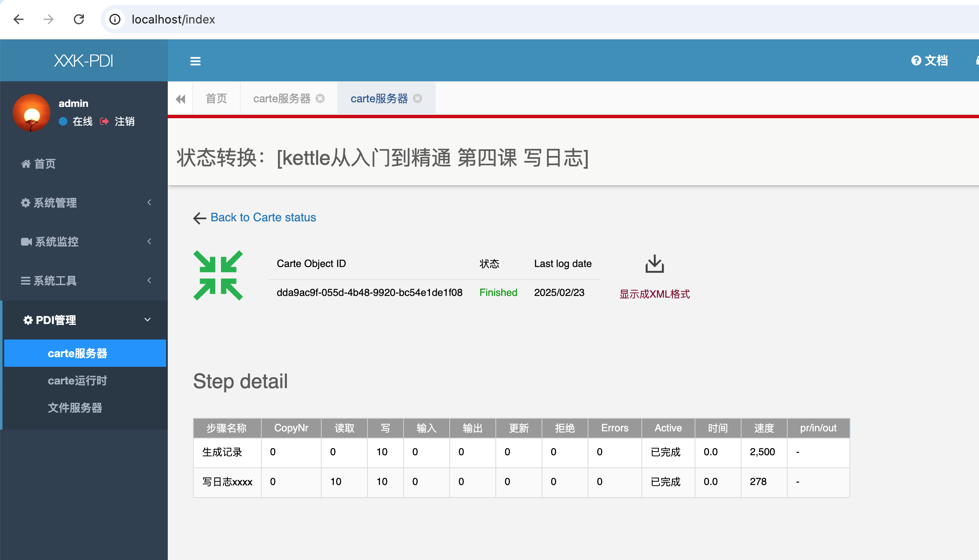Screen dimensions: 979x560
Task: Click the green transformation status icon
Action: point(218,275)
